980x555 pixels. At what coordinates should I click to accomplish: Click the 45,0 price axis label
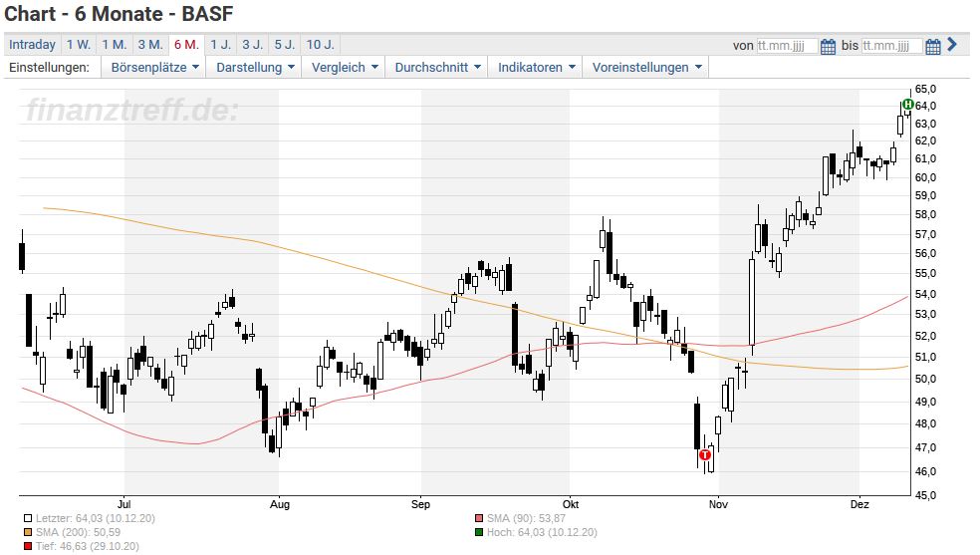point(925,495)
